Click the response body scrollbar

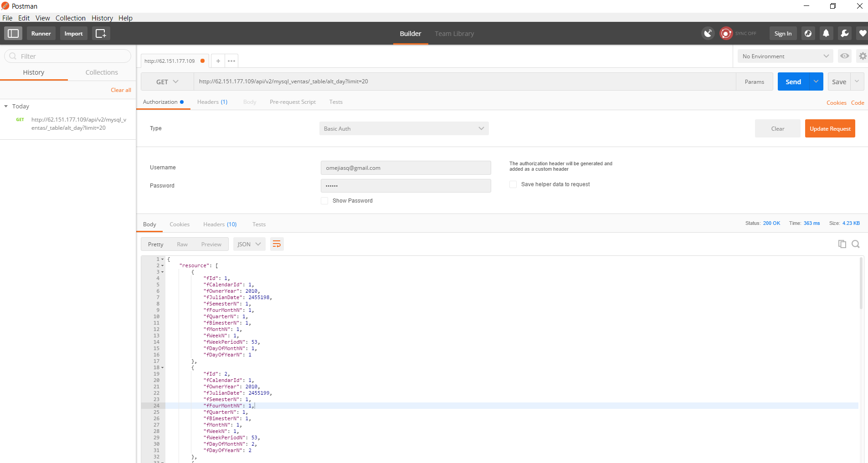point(861,283)
